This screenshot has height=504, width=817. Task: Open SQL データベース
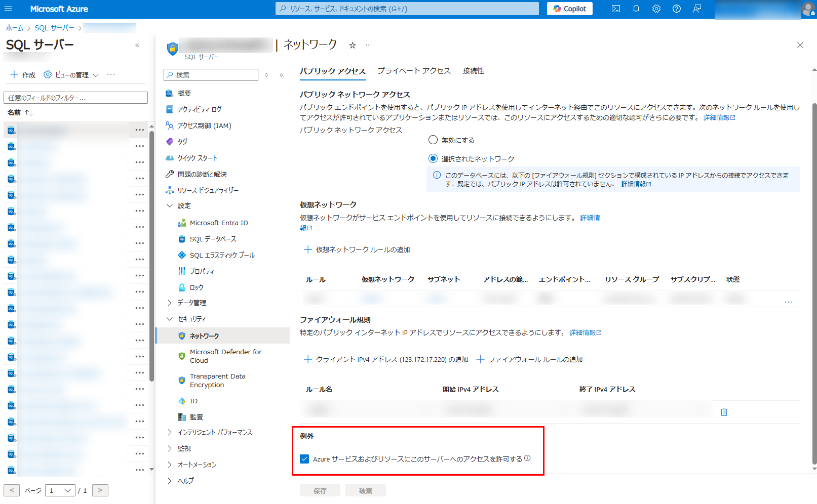pos(213,239)
